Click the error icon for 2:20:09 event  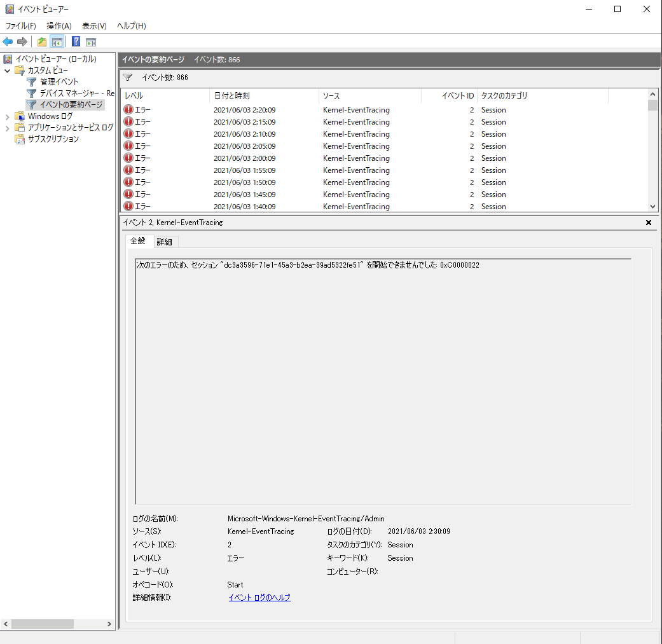(x=128, y=110)
